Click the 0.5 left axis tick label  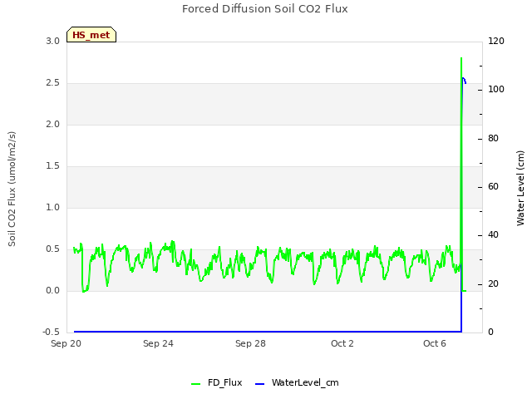pos(53,249)
